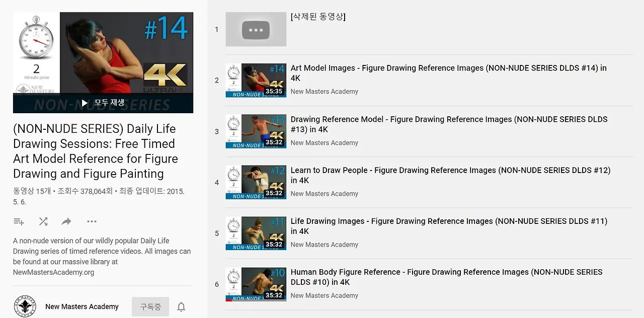The width and height of the screenshot is (644, 318).
Task: Click channel name under DLDS #12 video
Action: coord(325,194)
